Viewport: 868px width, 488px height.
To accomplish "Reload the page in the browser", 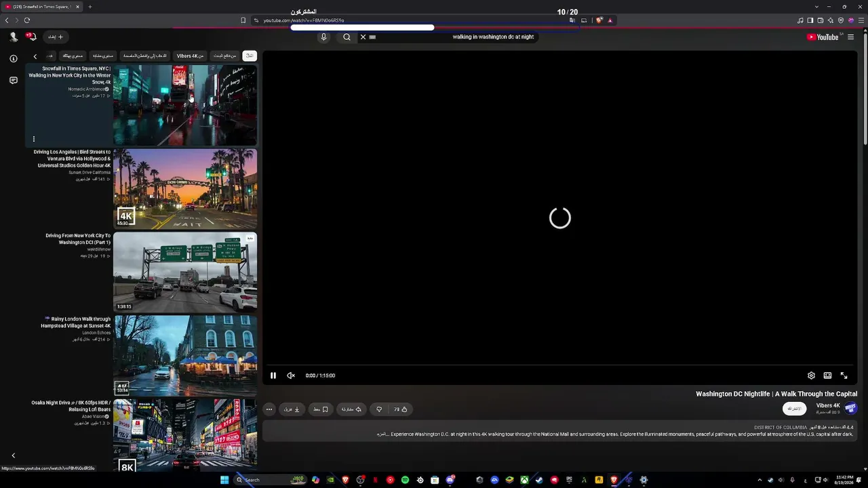I will pos(27,20).
